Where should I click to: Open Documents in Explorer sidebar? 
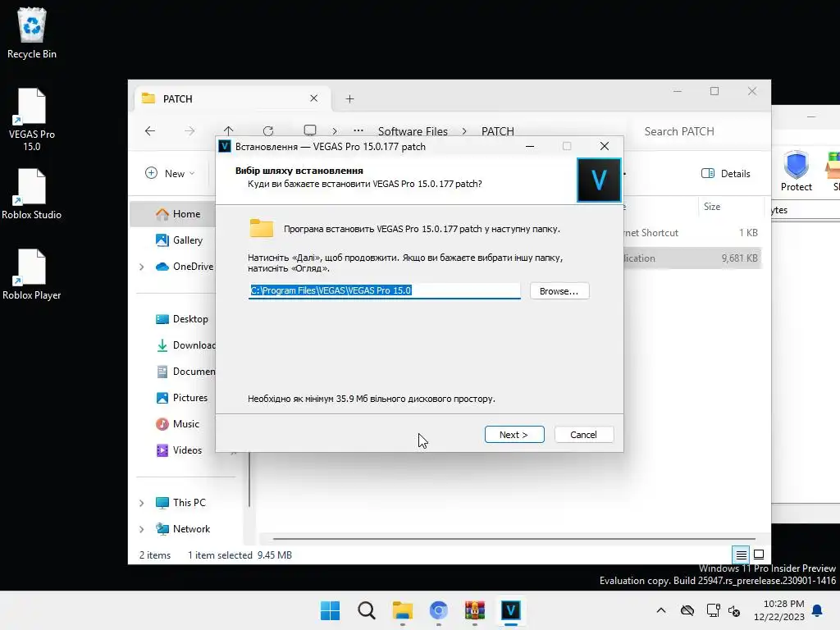point(185,372)
